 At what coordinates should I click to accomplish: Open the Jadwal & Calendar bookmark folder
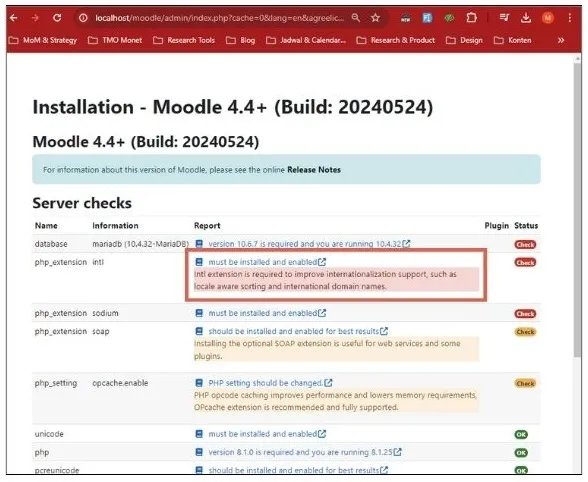click(x=306, y=40)
